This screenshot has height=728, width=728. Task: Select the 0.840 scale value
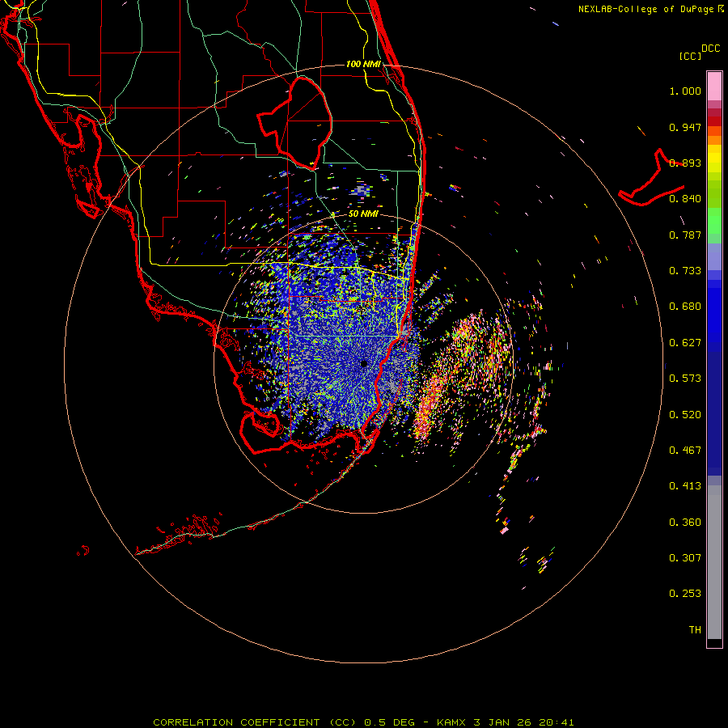pyautogui.click(x=685, y=199)
